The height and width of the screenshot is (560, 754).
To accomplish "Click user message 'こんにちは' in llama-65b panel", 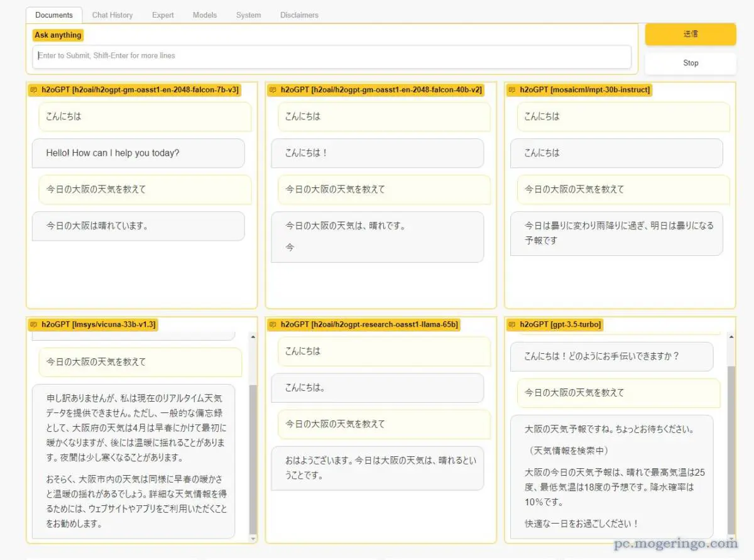I will click(x=384, y=351).
